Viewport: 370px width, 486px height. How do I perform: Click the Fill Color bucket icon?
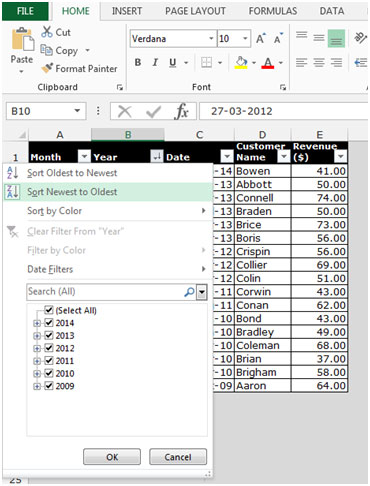pyautogui.click(x=241, y=62)
